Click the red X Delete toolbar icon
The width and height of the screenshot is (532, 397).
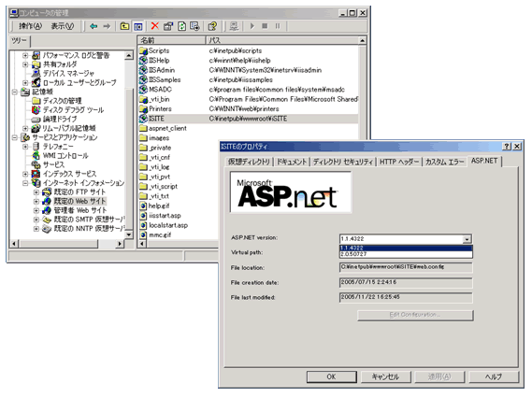click(154, 26)
